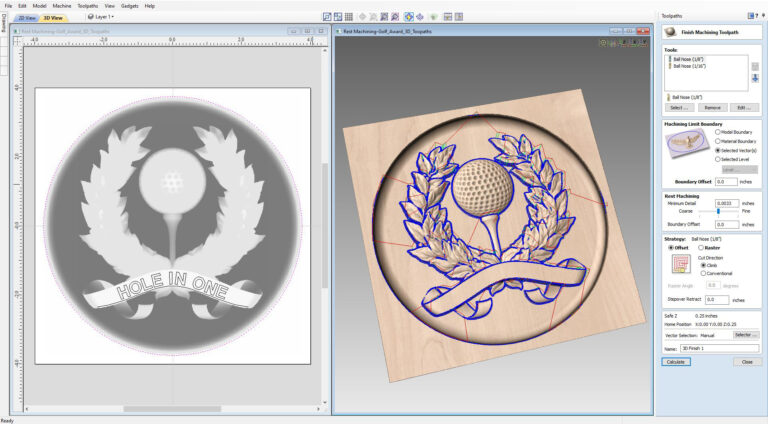Screen dimensions: 768x424
Task: Select Model Boundary radio option
Action: (718, 132)
